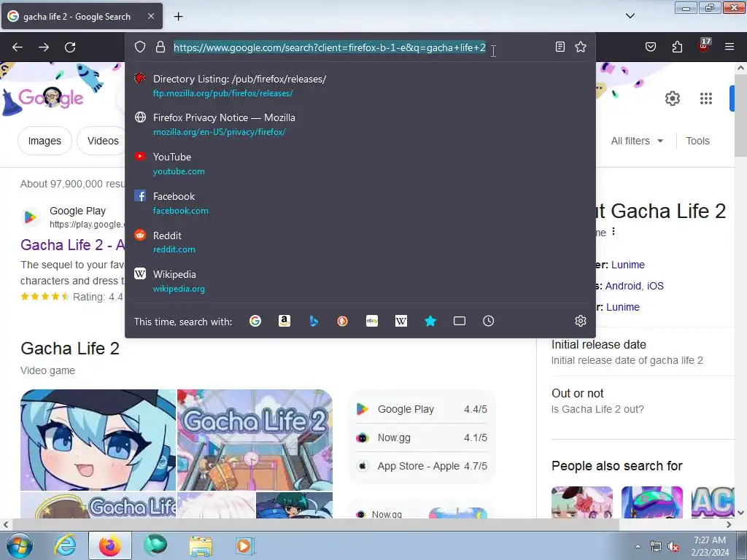747x560 pixels.
Task: Open Gacha Life 2 mall scene thumbnail
Action: tap(255, 440)
